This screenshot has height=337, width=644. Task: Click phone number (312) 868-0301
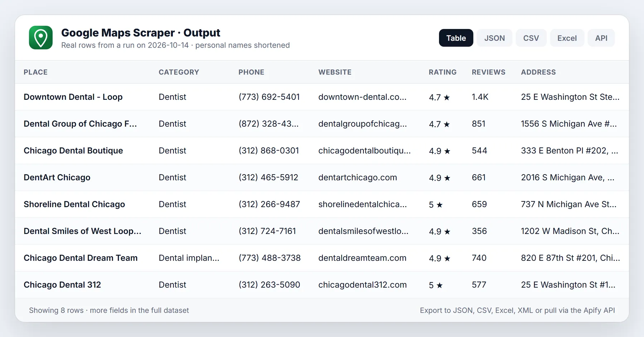tap(269, 151)
